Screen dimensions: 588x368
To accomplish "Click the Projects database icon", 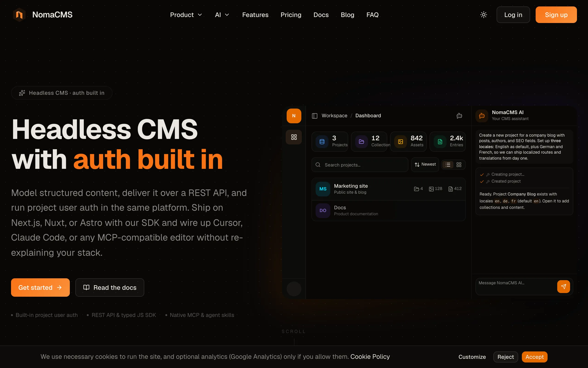I will coord(322,142).
